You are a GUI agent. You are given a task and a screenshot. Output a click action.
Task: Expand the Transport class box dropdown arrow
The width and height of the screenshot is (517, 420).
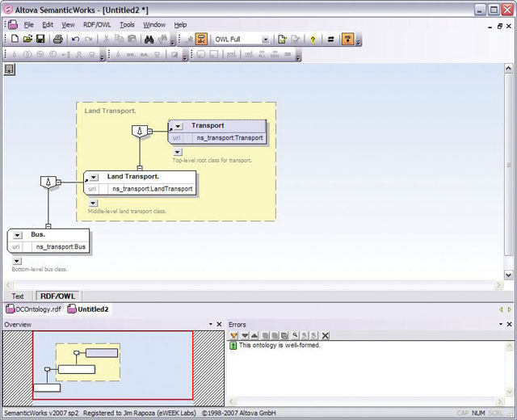(178, 126)
